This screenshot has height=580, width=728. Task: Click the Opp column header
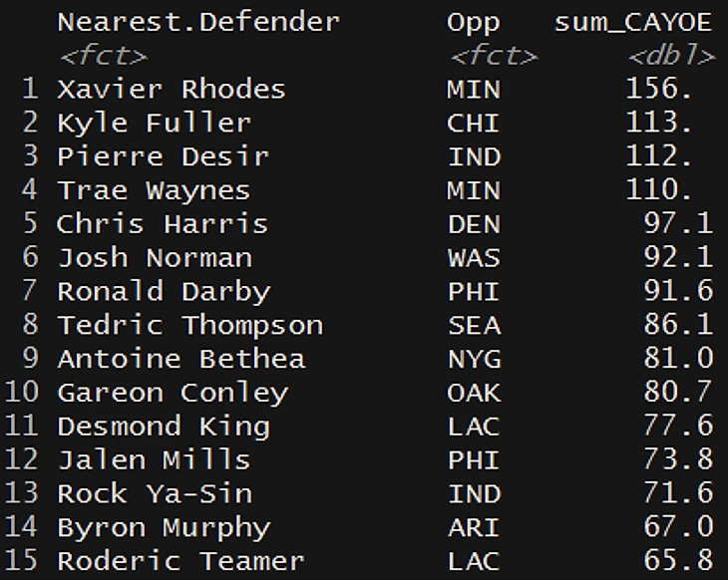tap(473, 22)
